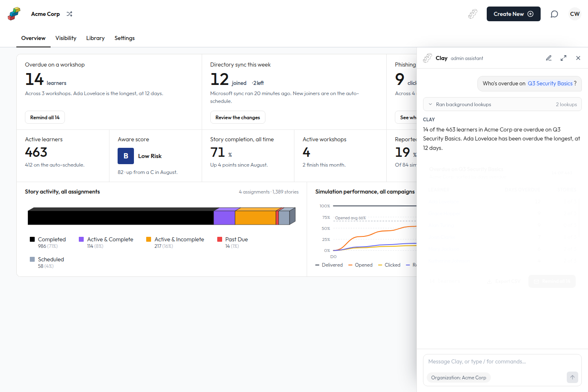Open the Visibility tab
The height and width of the screenshot is (392, 588).
click(x=66, y=38)
